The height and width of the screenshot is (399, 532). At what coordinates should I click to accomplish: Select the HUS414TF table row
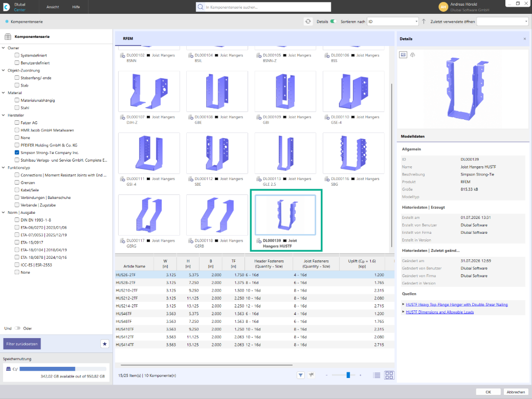click(255, 344)
